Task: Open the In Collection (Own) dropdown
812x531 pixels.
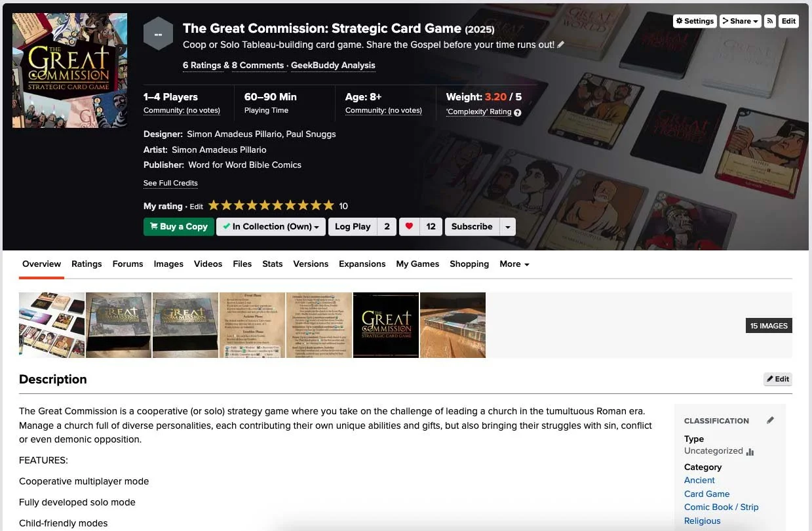Action: pyautogui.click(x=271, y=227)
